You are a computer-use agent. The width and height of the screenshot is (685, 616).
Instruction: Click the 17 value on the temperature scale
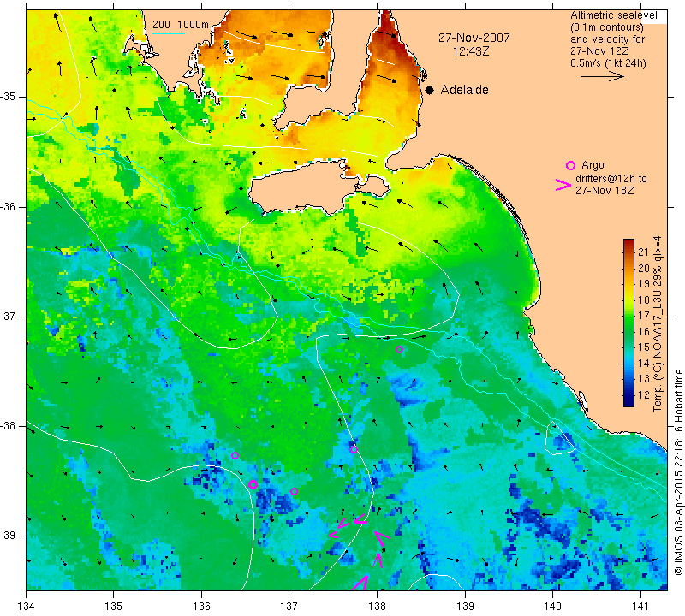(644, 315)
